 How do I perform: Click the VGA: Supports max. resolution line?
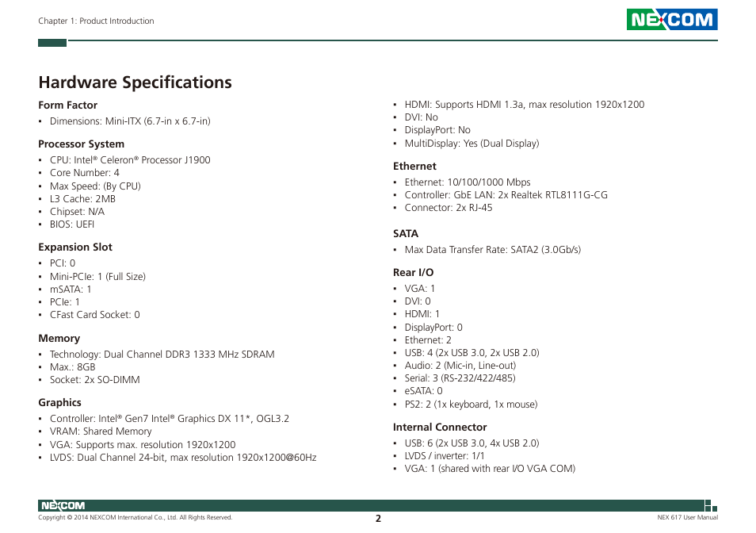click(142, 445)
